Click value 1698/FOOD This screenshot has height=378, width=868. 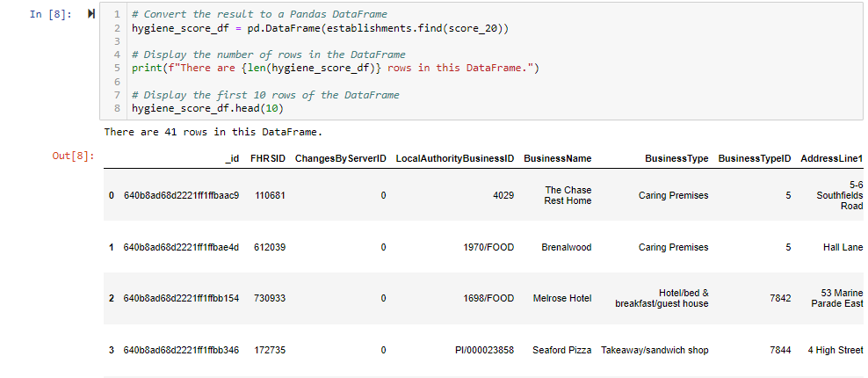tap(488, 298)
